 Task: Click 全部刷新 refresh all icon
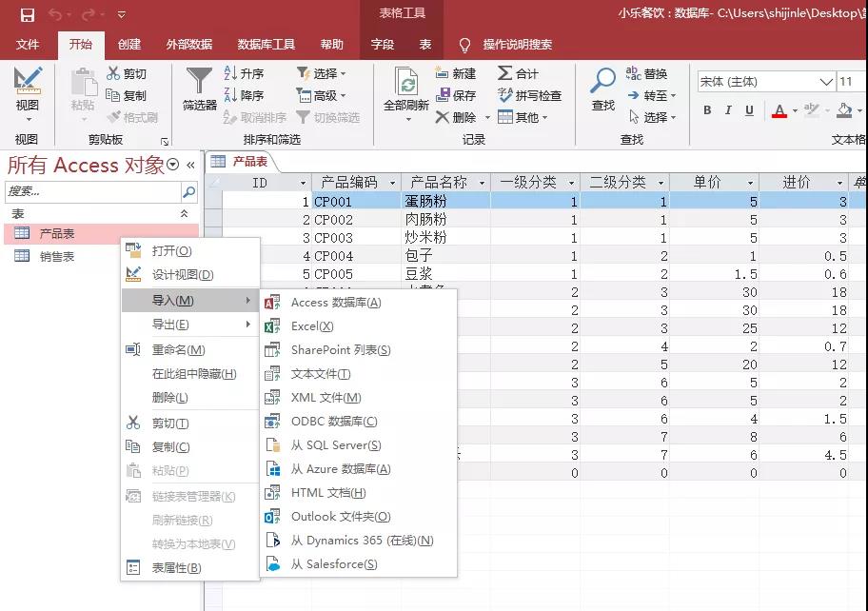[406, 82]
